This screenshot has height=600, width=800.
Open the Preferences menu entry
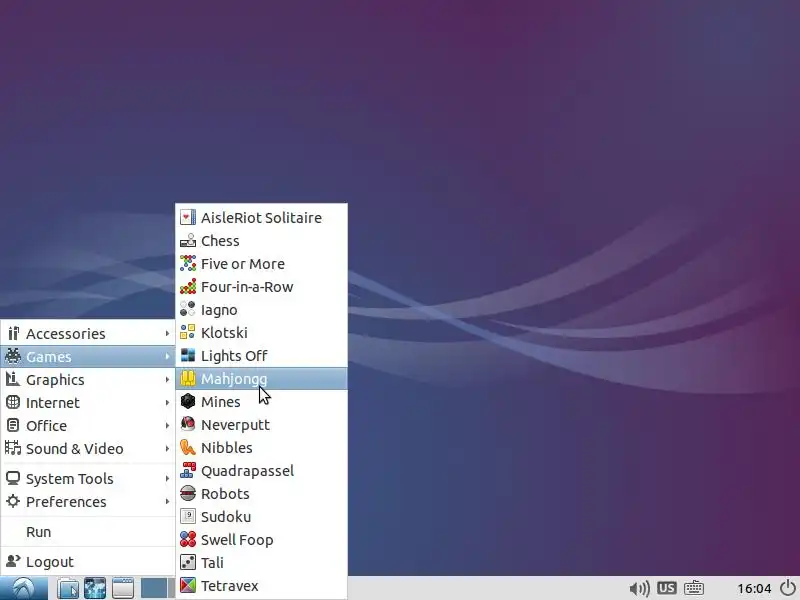88,501
